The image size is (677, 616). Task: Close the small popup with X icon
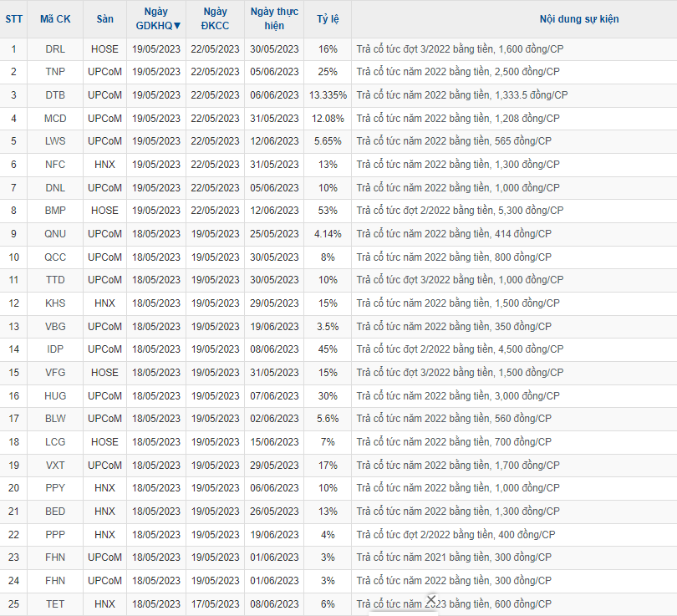pos(431,599)
